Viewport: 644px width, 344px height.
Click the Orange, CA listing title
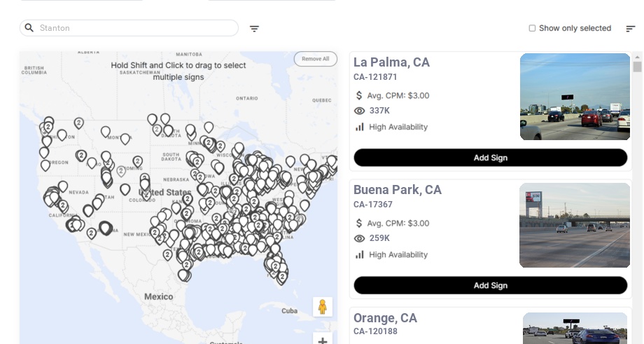385,318
